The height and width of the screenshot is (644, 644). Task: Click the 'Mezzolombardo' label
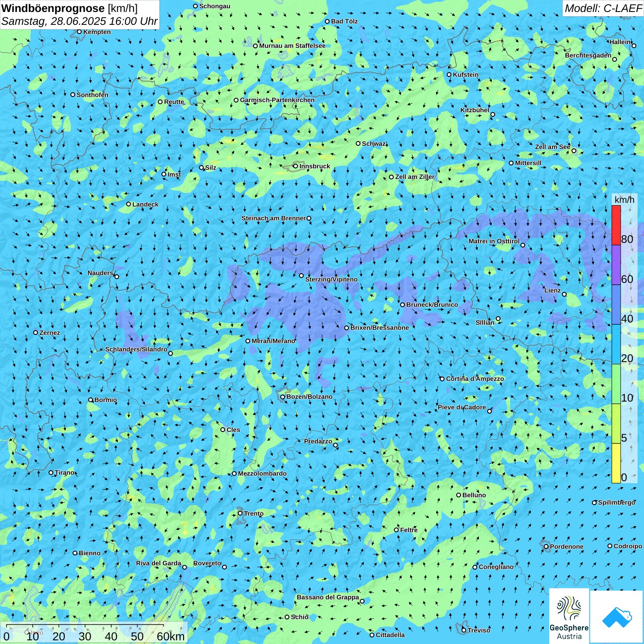coord(262,473)
